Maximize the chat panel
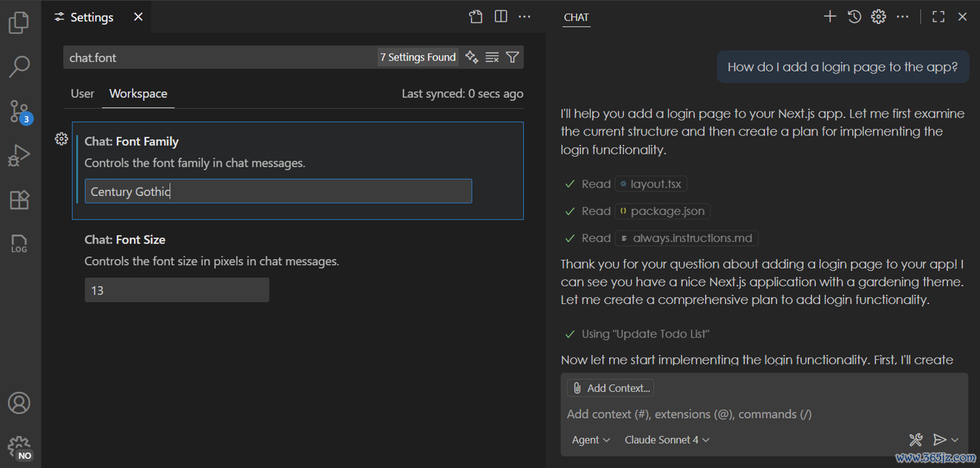Image resolution: width=980 pixels, height=468 pixels. tap(938, 17)
